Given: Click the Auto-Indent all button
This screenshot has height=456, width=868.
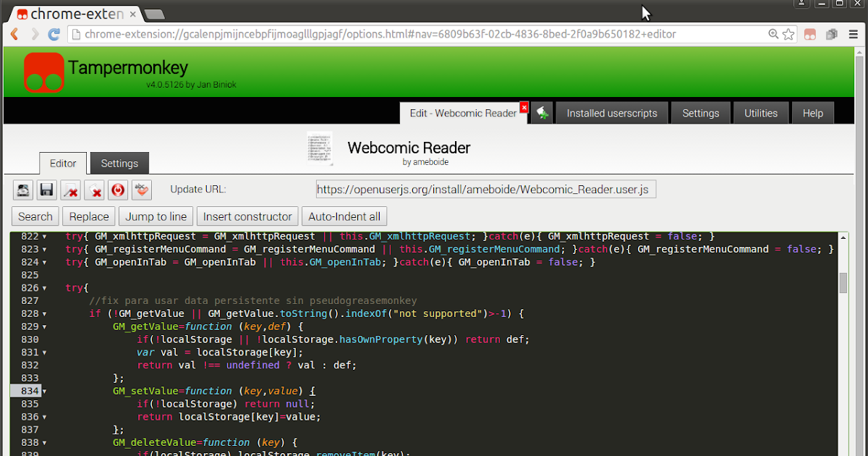Looking at the screenshot, I should point(344,216).
